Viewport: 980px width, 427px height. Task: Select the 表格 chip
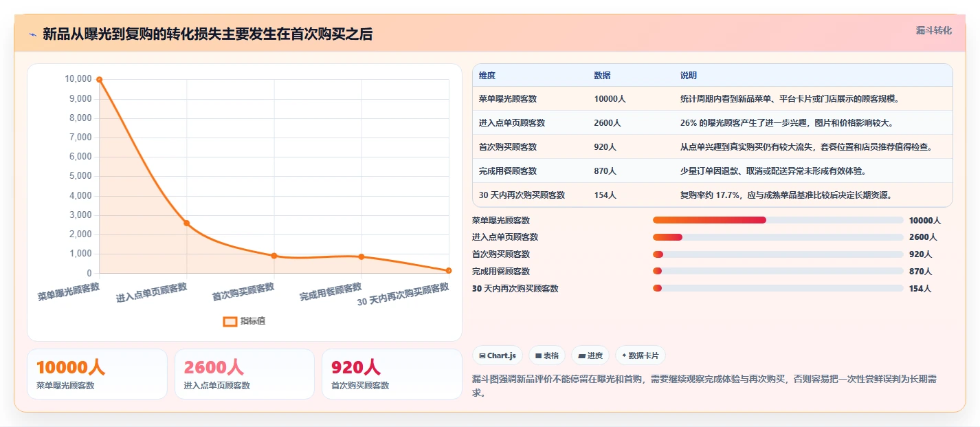point(547,355)
